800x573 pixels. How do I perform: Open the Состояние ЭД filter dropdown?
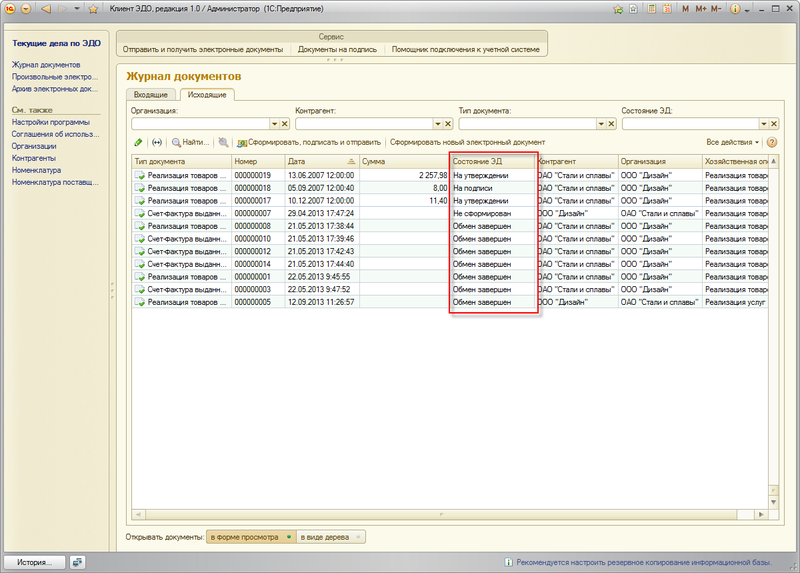(764, 123)
